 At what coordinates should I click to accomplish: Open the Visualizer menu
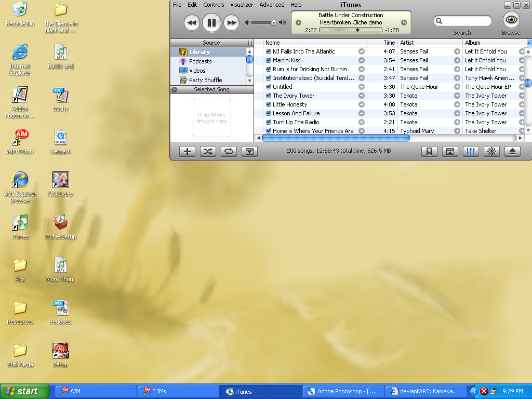tap(242, 5)
